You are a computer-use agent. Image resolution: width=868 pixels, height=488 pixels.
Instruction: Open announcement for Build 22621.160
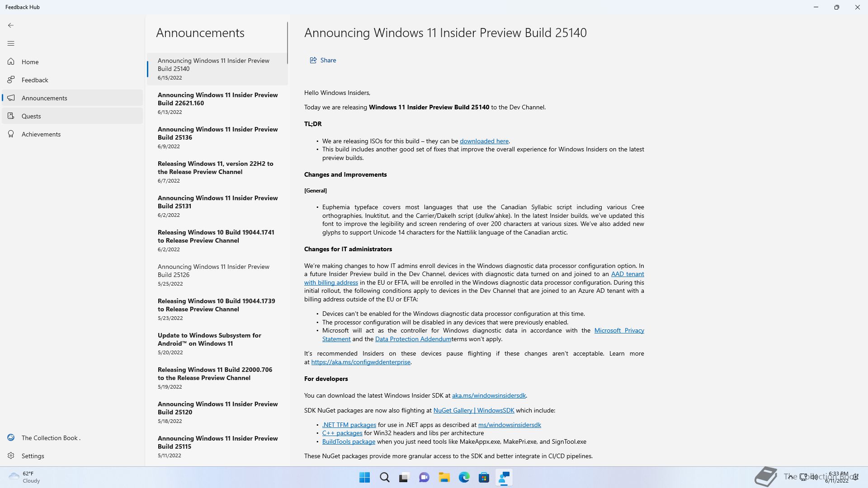pos(217,103)
